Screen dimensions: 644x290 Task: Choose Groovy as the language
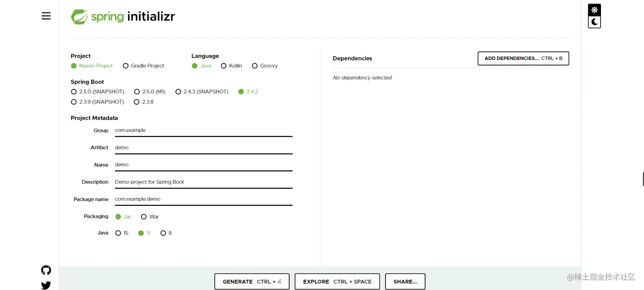coord(265,66)
